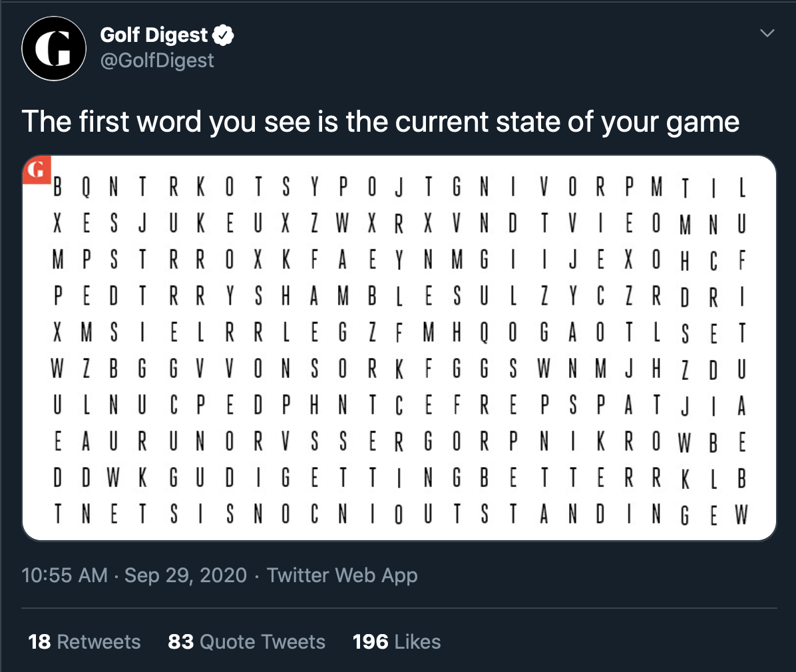Open the Golf Digest profile avatar
Image resolution: width=796 pixels, height=672 pixels.
pos(54,48)
